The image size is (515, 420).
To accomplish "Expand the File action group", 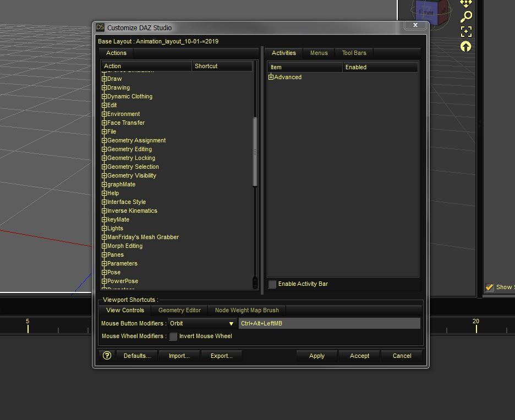I will [x=104, y=131].
